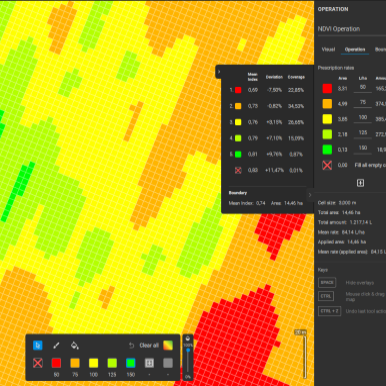The width and height of the screenshot is (386, 386).
Task: Click the empty cells X icon in rates
Action: point(327,165)
